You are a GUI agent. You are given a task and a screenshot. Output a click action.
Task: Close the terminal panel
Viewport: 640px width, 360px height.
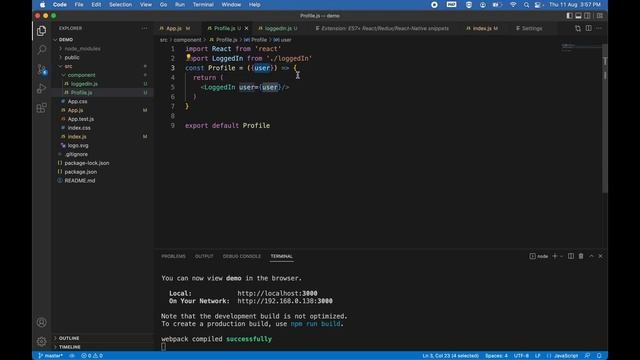pos(600,256)
